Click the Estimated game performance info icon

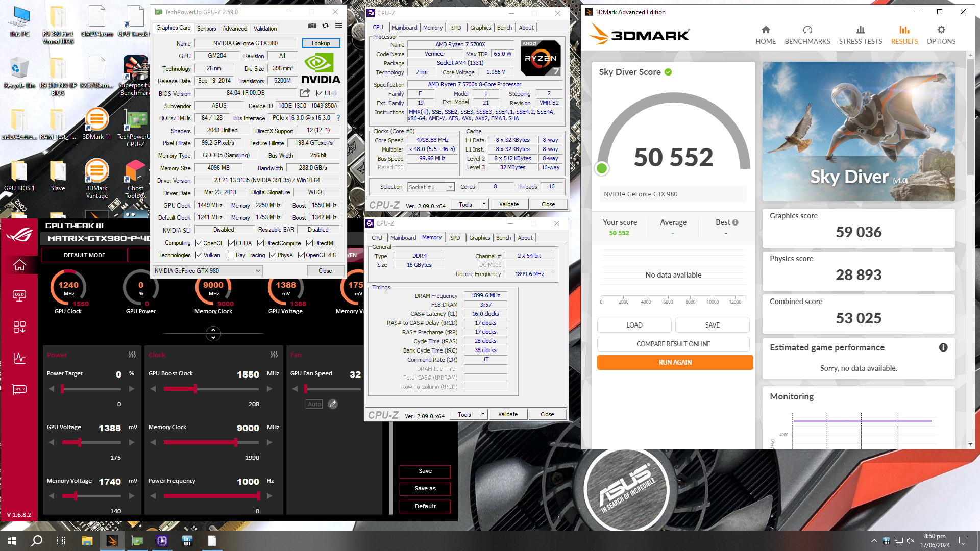pyautogui.click(x=943, y=347)
